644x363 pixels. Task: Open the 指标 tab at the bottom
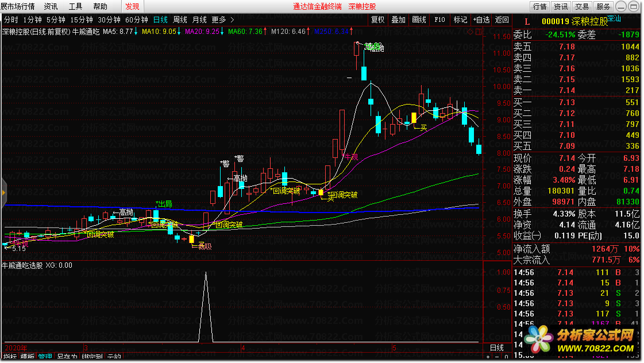(10, 357)
